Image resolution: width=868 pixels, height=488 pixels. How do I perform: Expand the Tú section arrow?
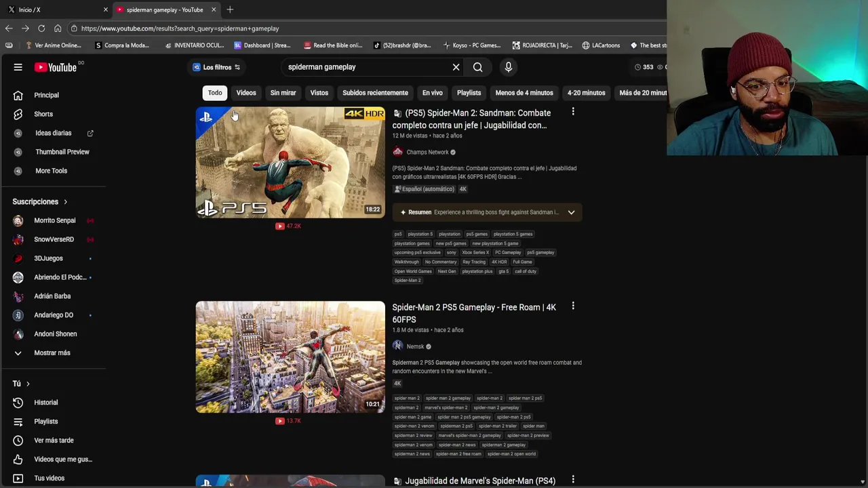pyautogui.click(x=28, y=384)
